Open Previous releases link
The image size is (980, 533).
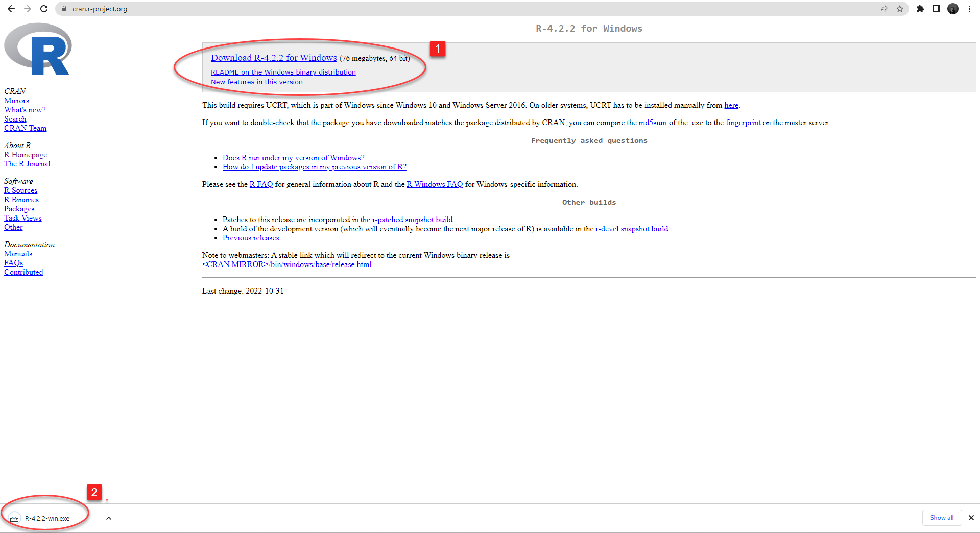coord(251,238)
